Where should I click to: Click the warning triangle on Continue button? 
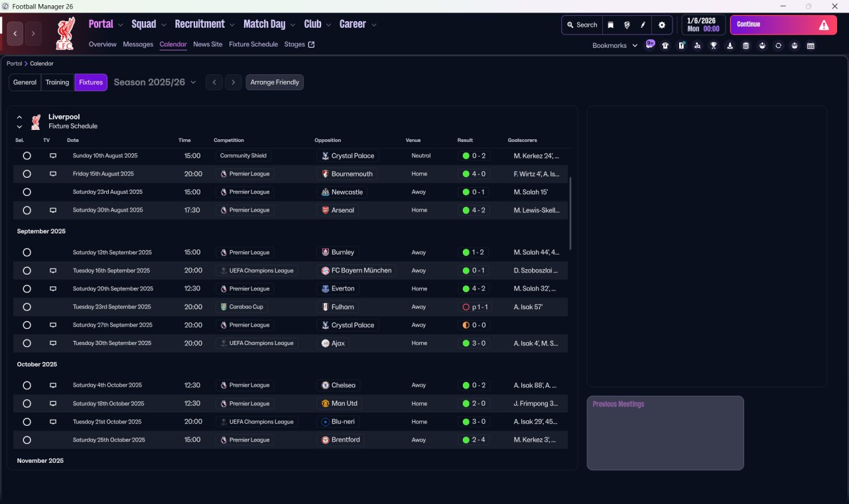click(x=824, y=25)
